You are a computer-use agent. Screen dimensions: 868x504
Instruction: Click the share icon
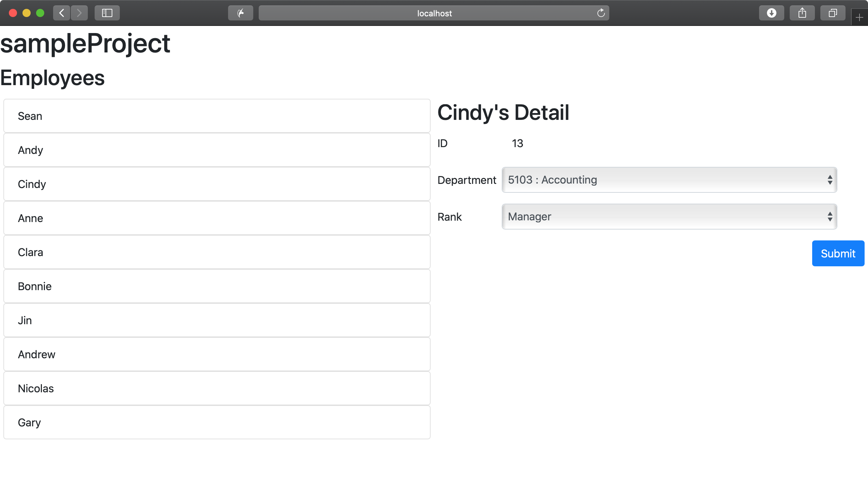(x=802, y=13)
